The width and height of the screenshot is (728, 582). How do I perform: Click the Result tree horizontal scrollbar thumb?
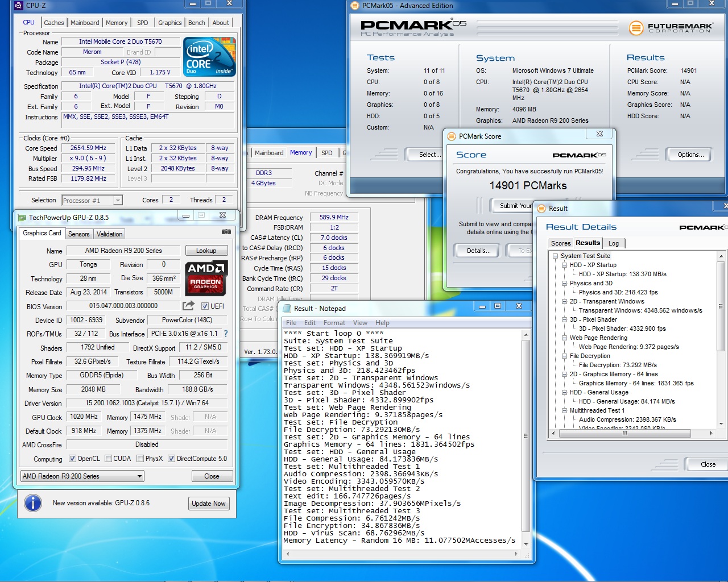coord(624,433)
